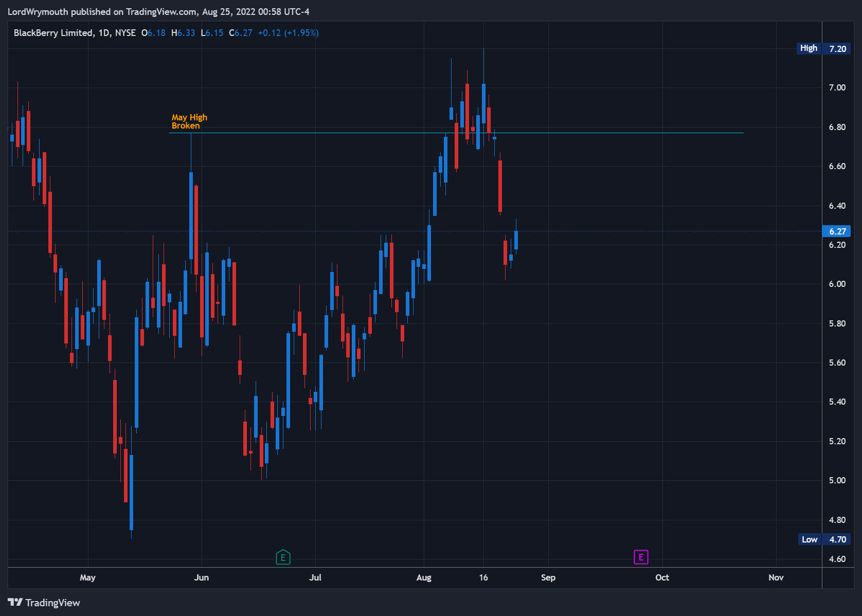Viewport: 862px width, 616px height.
Task: Click the green earnings E marker
Action: (x=283, y=557)
